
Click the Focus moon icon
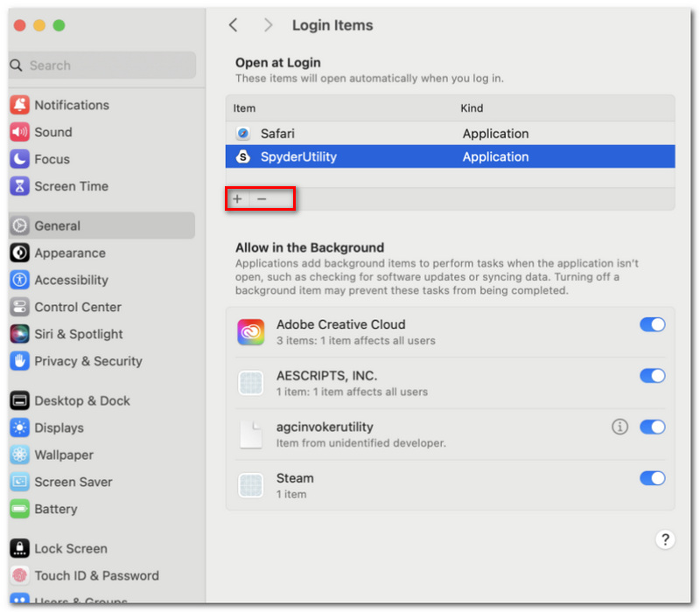click(19, 159)
